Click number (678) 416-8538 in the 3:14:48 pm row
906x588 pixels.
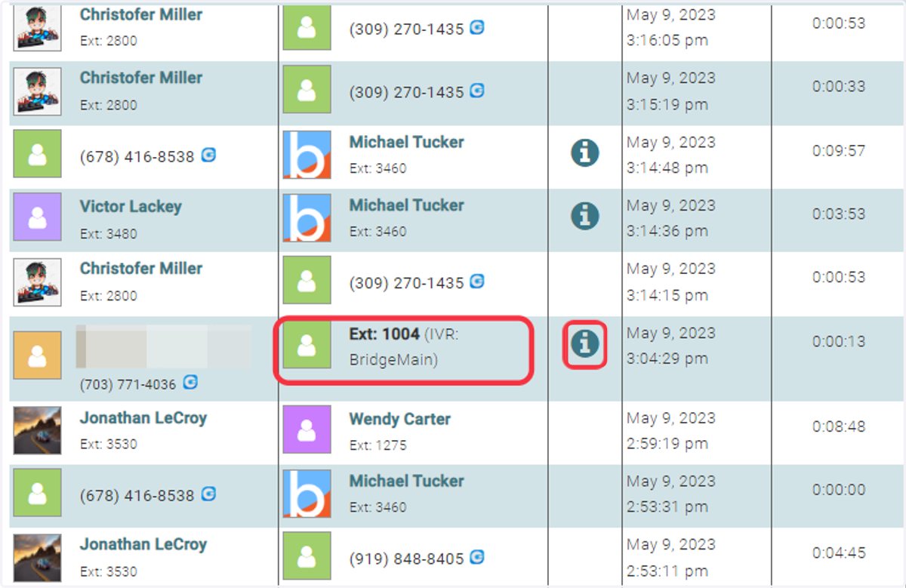coord(137,157)
